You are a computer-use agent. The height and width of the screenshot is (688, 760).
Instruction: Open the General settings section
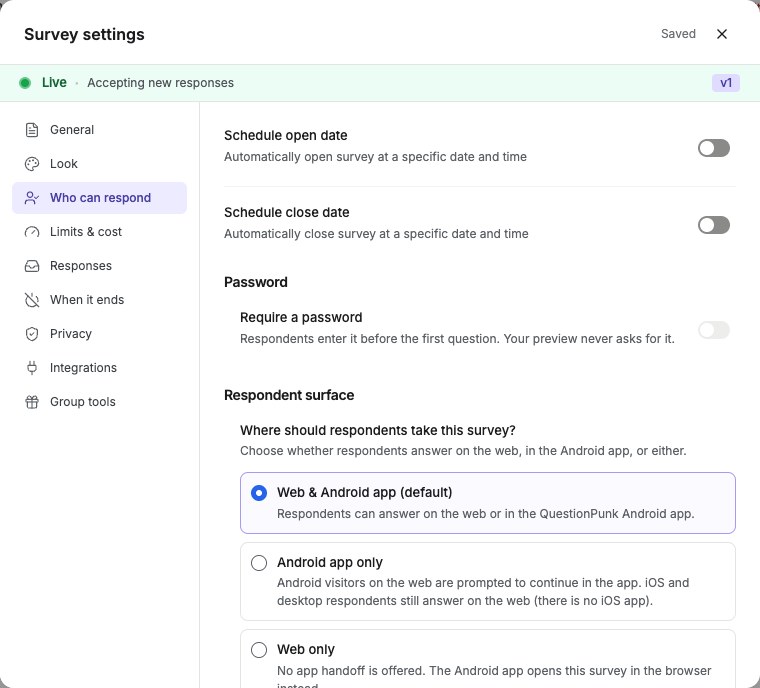tap(99, 130)
